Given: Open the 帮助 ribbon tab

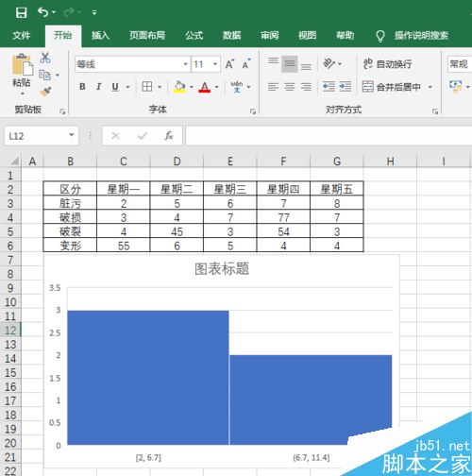Looking at the screenshot, I should point(346,35).
